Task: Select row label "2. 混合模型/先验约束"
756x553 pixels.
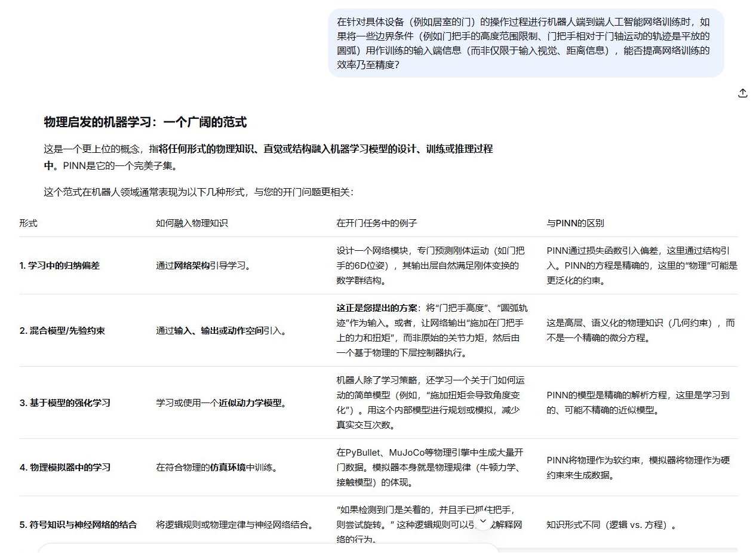Action: (62, 330)
